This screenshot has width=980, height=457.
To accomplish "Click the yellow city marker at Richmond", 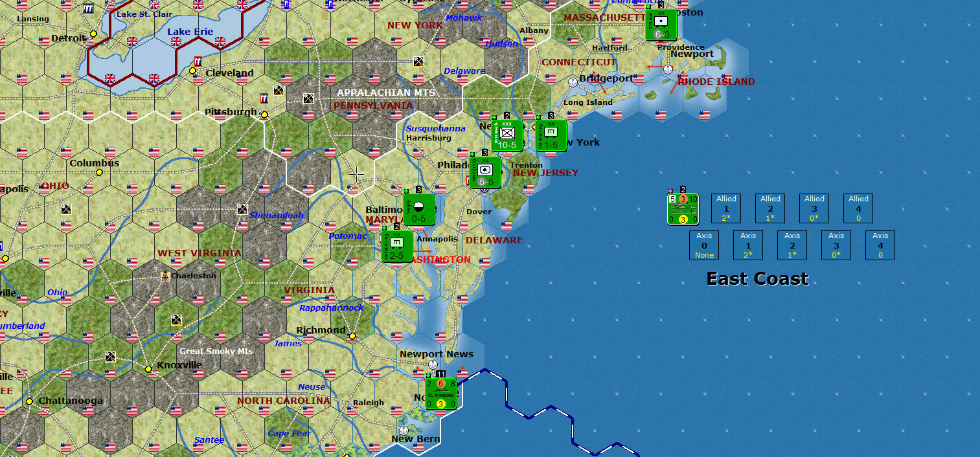I will click(351, 337).
